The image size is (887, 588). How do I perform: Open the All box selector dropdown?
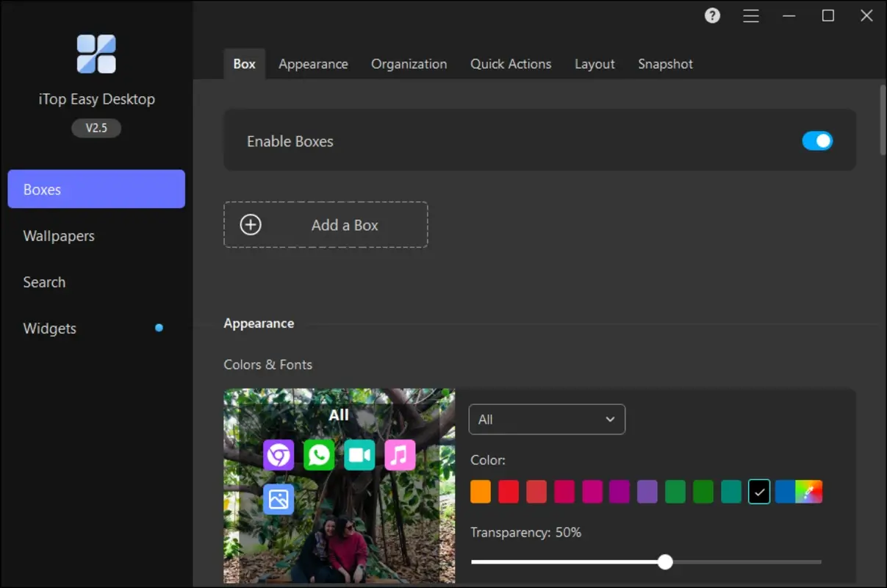(x=547, y=419)
